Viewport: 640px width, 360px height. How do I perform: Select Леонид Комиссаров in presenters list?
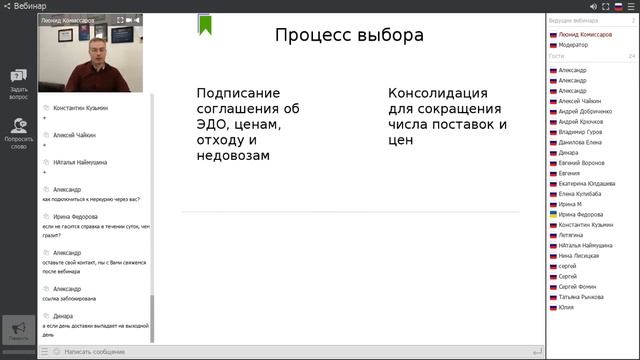pos(585,35)
